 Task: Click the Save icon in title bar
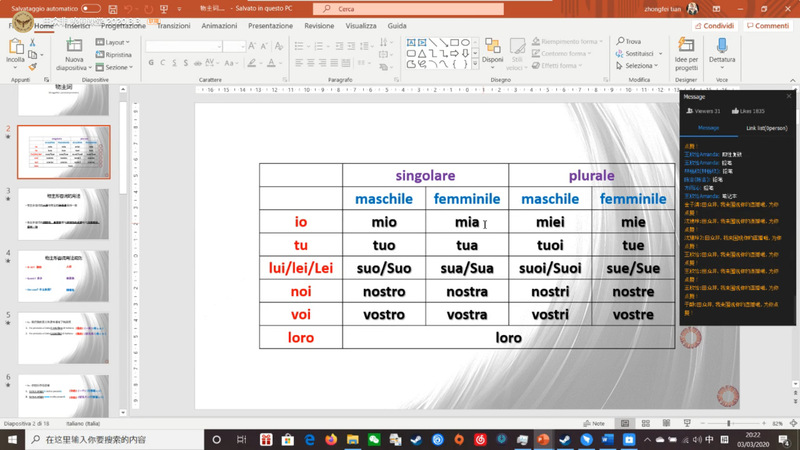click(x=113, y=9)
